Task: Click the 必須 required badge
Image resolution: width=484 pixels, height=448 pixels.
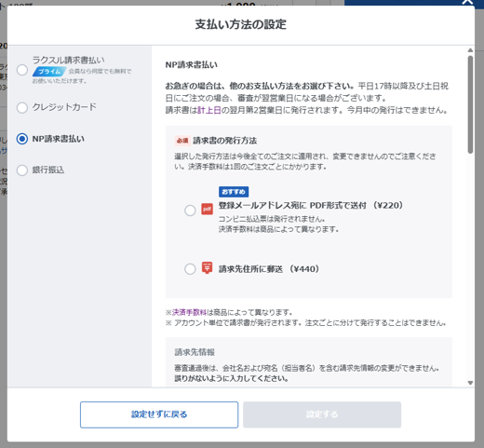Action: pos(182,141)
